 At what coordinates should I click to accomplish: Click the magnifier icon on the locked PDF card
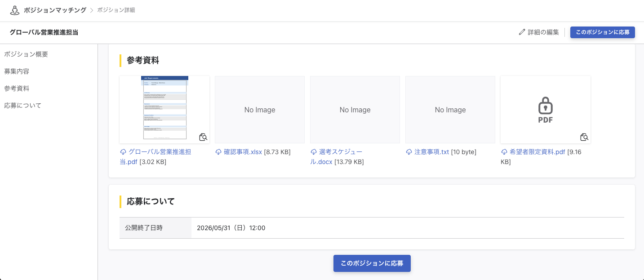point(584,137)
